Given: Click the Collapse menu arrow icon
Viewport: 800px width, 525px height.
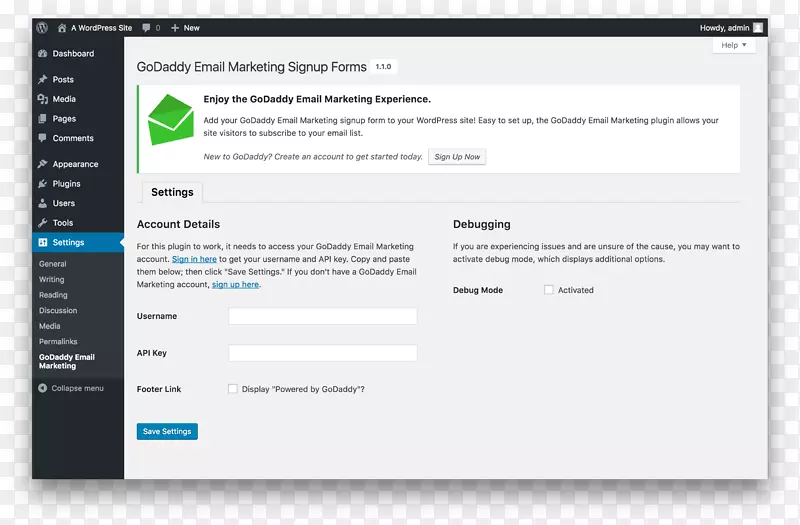Looking at the screenshot, I should (x=42, y=388).
